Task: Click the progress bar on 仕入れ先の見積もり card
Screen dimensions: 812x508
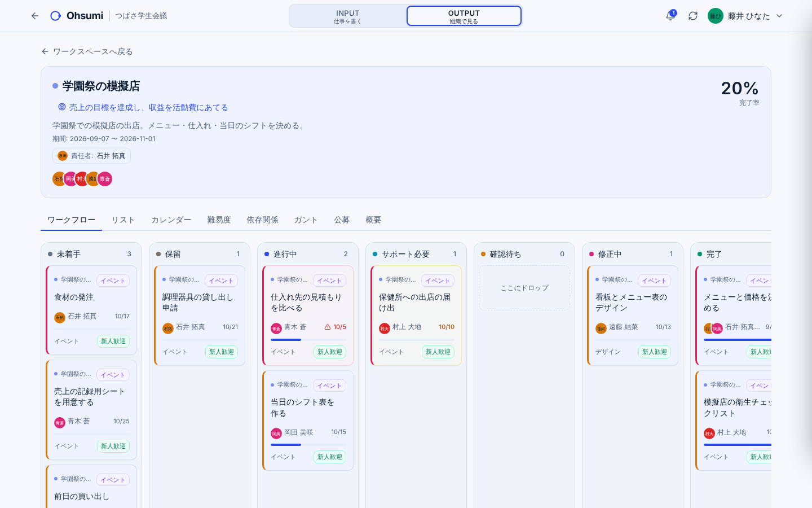Action: 308,340
